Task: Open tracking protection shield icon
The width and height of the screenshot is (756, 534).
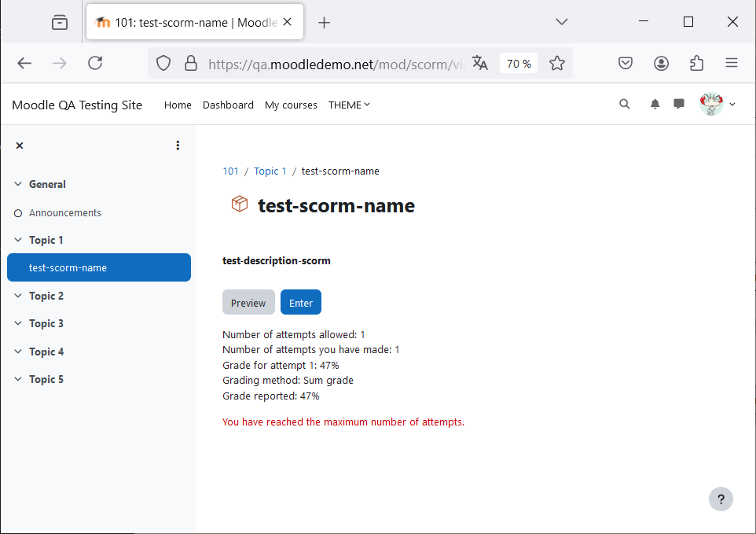Action: (x=163, y=63)
